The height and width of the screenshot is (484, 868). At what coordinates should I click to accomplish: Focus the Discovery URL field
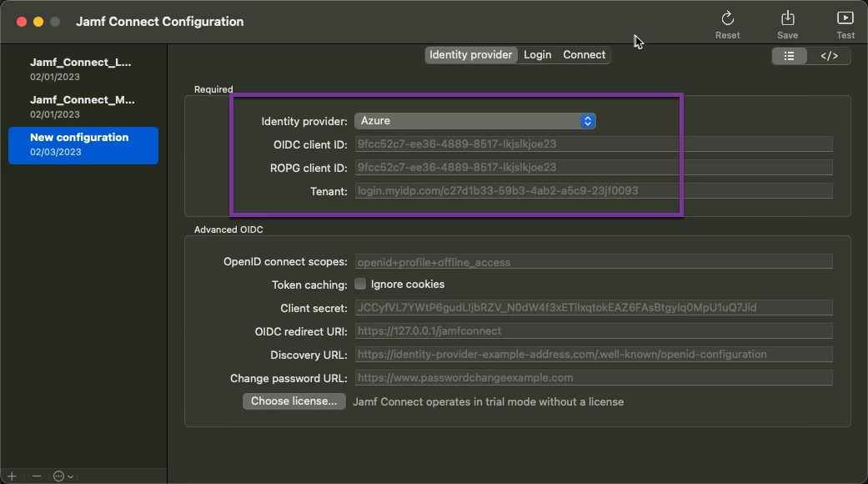tap(594, 355)
